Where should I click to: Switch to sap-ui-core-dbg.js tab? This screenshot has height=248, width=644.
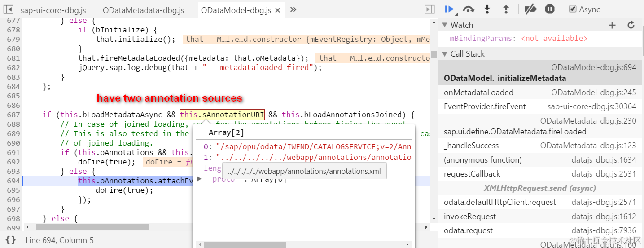pos(53,10)
